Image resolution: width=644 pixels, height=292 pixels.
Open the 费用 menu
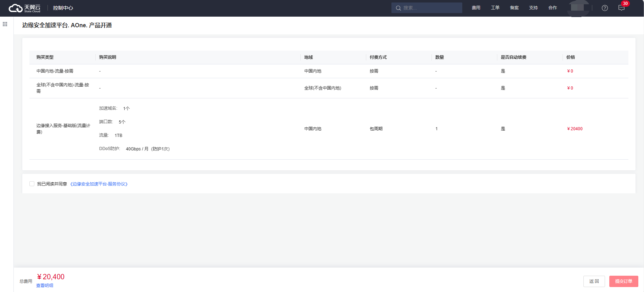(x=476, y=8)
